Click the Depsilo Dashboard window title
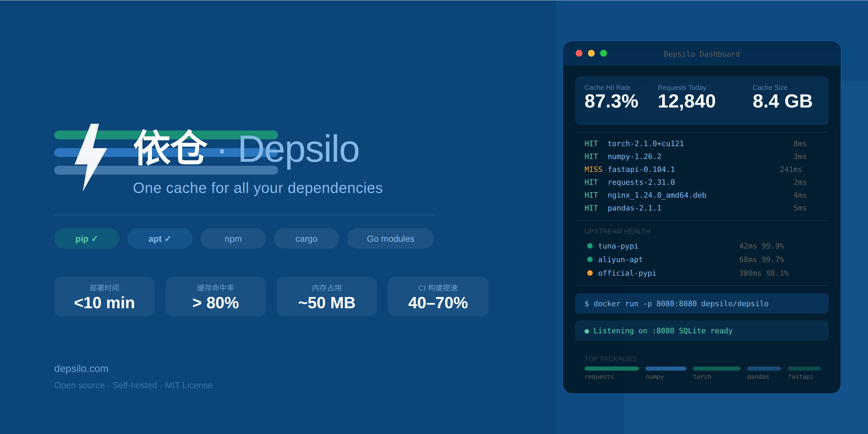 [x=702, y=54]
